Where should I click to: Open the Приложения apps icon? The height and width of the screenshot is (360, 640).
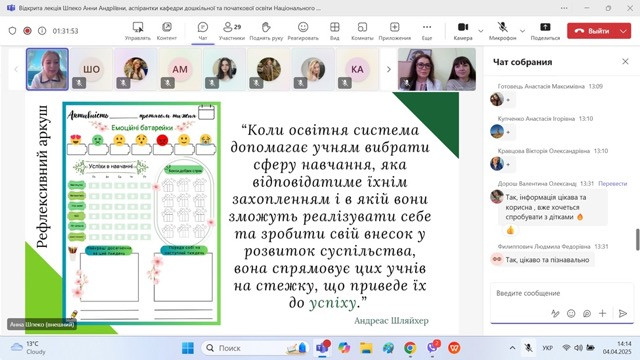[x=394, y=31]
